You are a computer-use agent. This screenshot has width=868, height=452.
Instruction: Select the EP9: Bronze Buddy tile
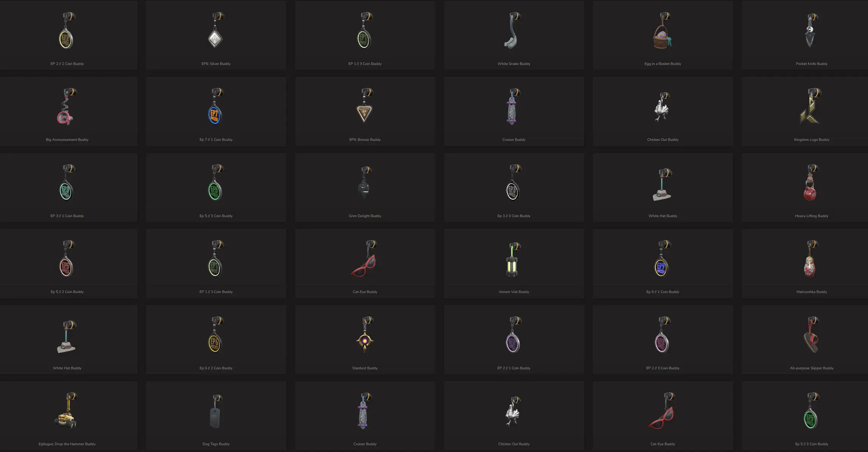click(365, 111)
